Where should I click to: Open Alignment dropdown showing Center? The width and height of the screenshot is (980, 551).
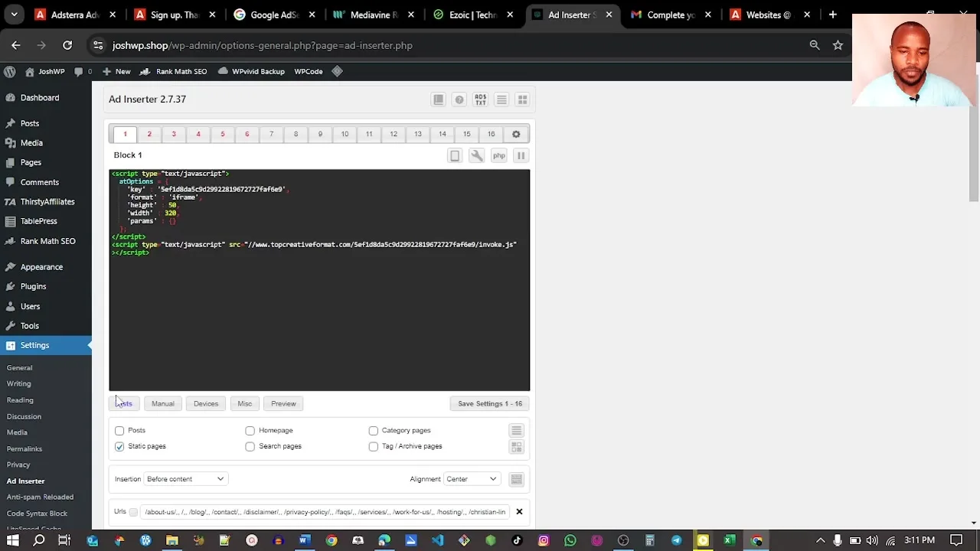[472, 479]
